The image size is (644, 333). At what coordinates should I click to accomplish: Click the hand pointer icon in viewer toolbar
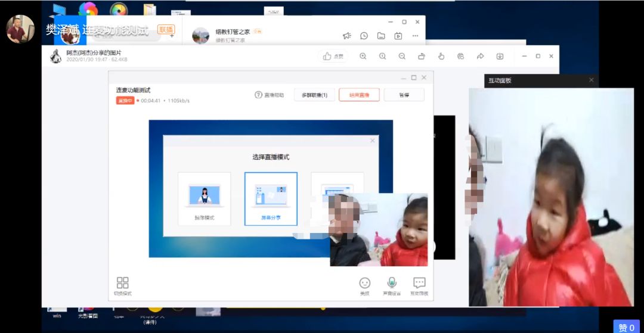(x=441, y=57)
